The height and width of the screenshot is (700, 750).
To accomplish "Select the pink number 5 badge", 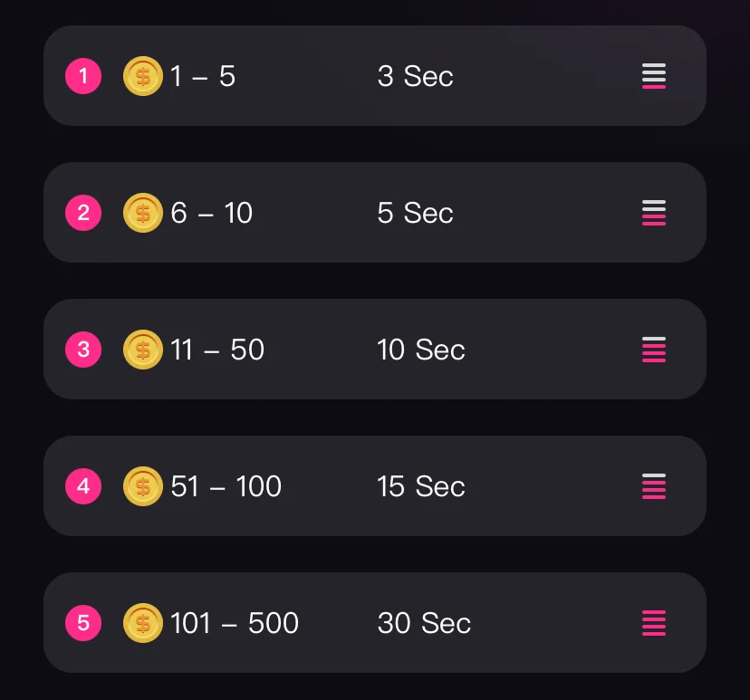I will 83,623.
